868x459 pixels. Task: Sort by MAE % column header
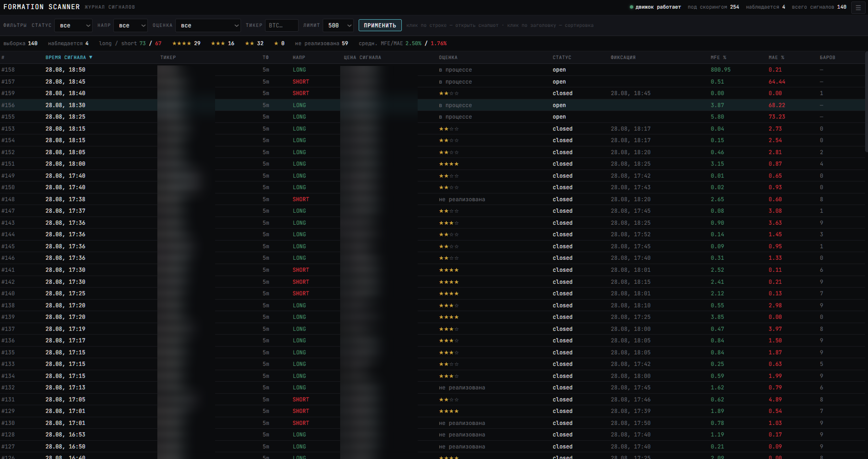(x=776, y=57)
